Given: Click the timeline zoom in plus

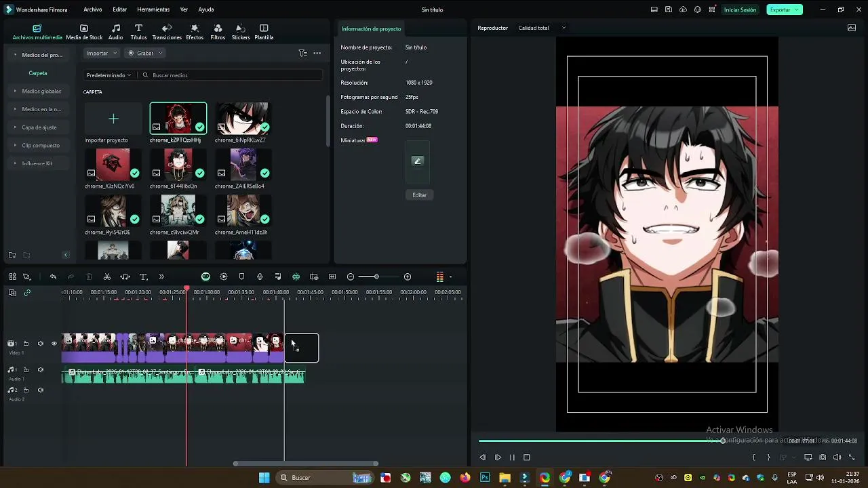Looking at the screenshot, I should [408, 277].
